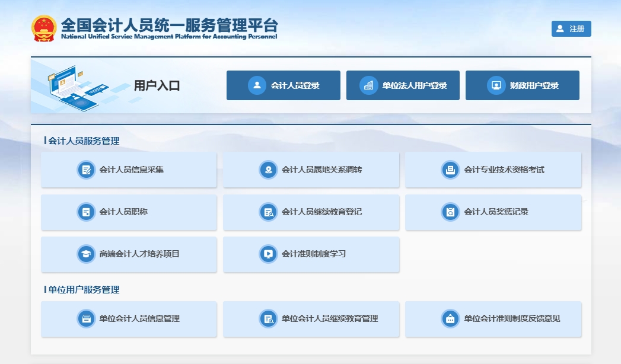The width and height of the screenshot is (621, 364).
Task: Click the 单位会计准则制度反馈意见 icon
Action: pos(450,319)
